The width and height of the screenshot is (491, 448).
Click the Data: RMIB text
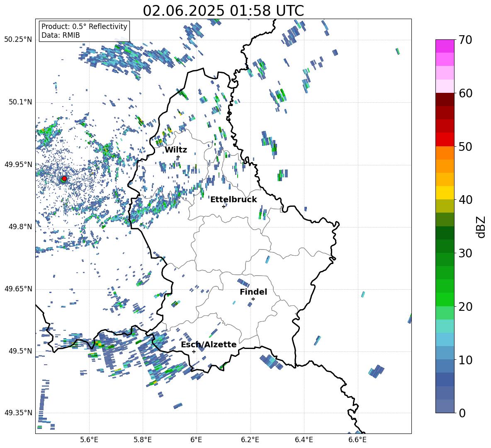tap(61, 35)
